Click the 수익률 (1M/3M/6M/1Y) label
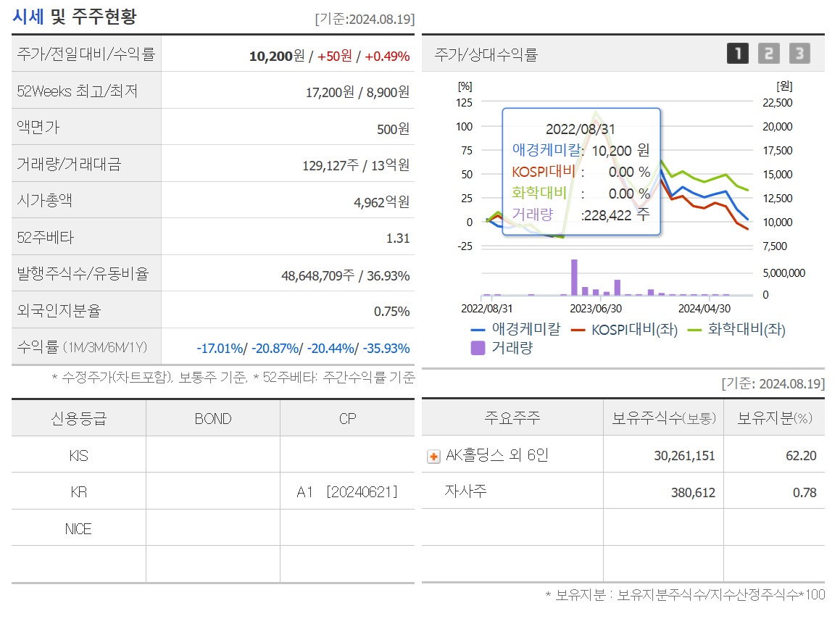The image size is (840, 632). point(82,347)
